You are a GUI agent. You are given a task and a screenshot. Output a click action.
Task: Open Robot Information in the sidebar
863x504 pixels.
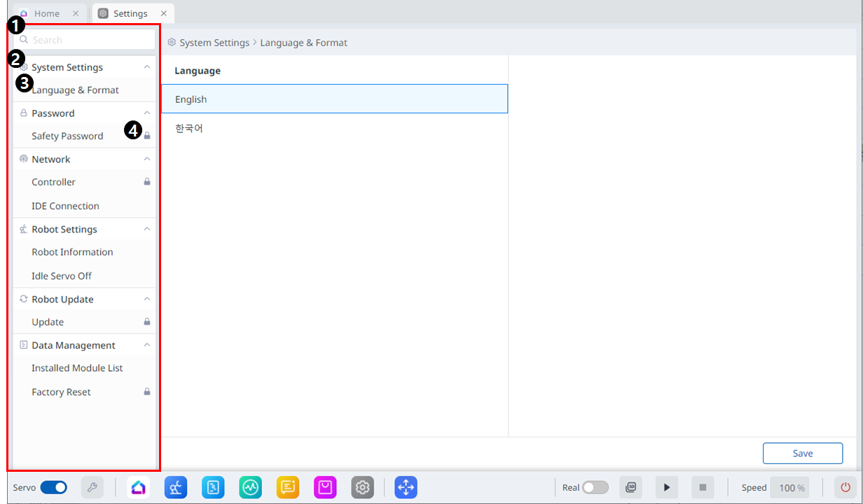72,252
